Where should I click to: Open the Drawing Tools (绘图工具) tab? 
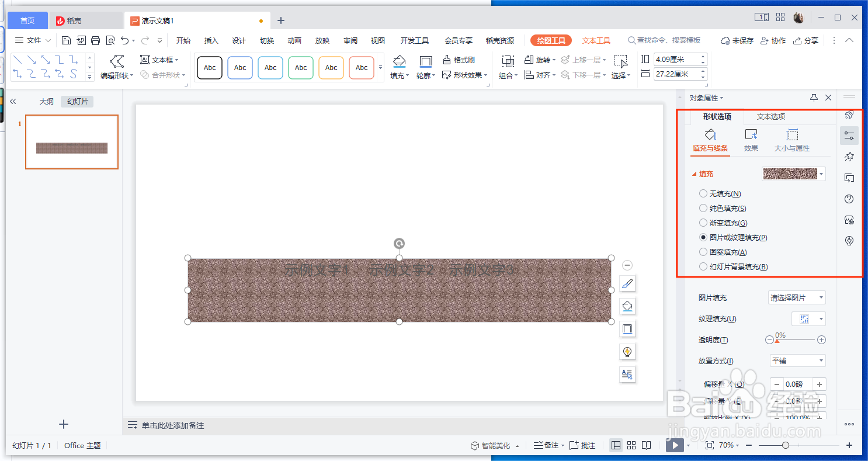551,40
